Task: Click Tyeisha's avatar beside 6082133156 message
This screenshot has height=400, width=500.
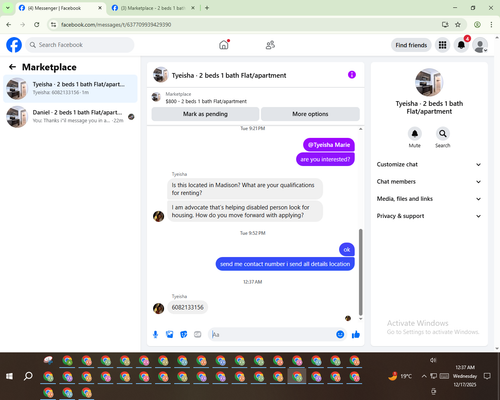Action: pyautogui.click(x=158, y=308)
